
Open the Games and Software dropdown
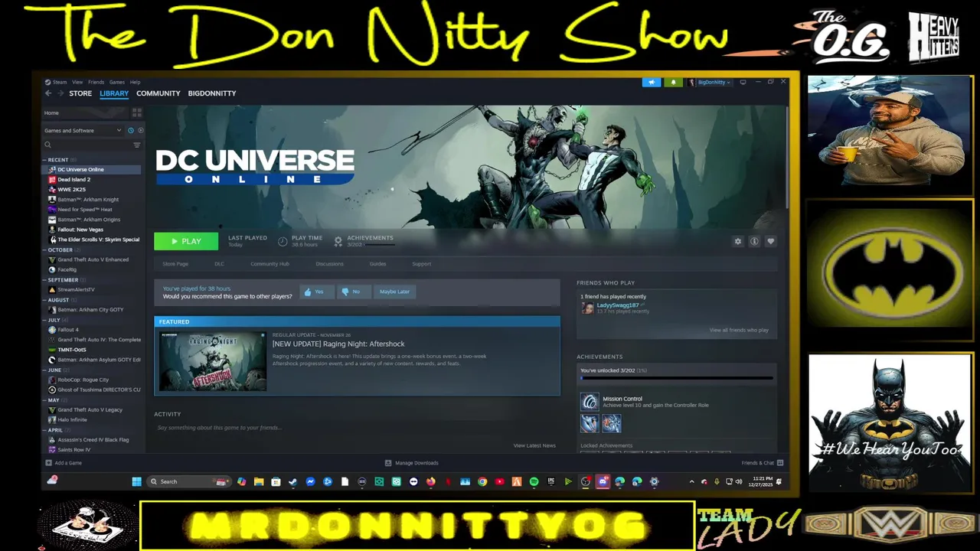[83, 131]
